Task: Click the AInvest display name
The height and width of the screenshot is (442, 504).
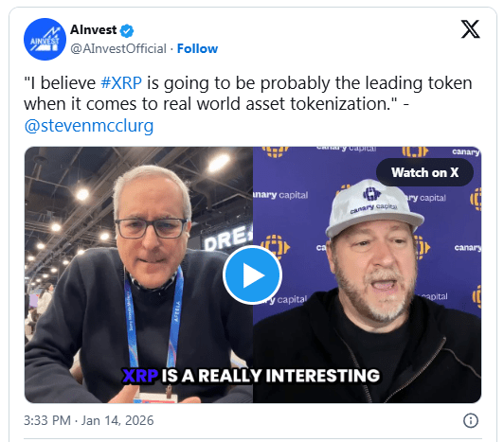Action: click(93, 30)
